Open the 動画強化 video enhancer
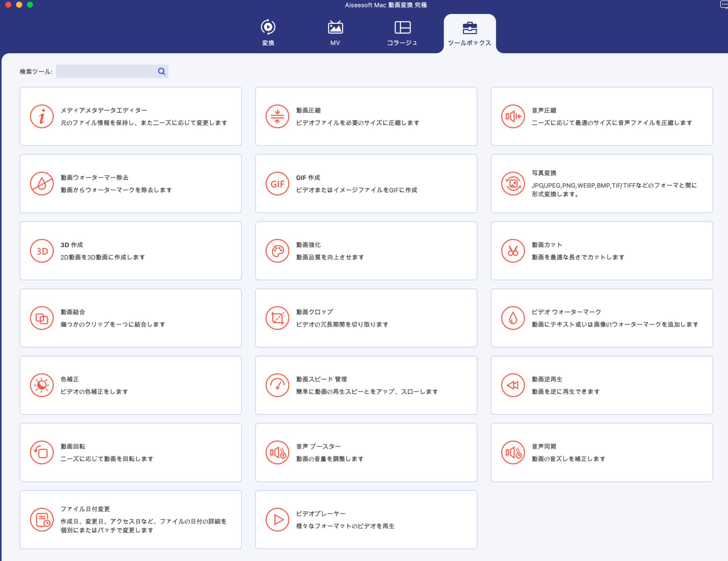 click(366, 250)
